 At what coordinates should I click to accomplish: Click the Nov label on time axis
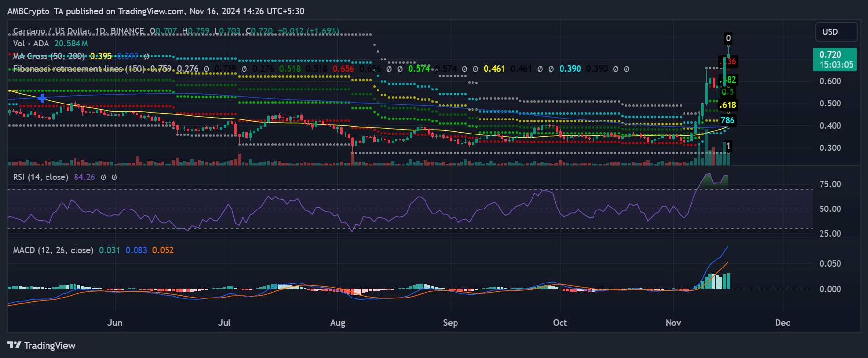point(673,323)
